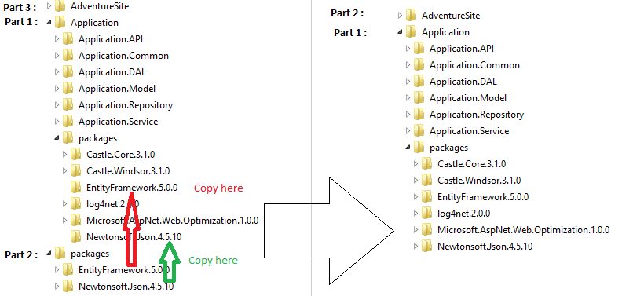Expand Castle.Core.3.1.0 in the left tree
644x296 pixels.
pos(65,155)
